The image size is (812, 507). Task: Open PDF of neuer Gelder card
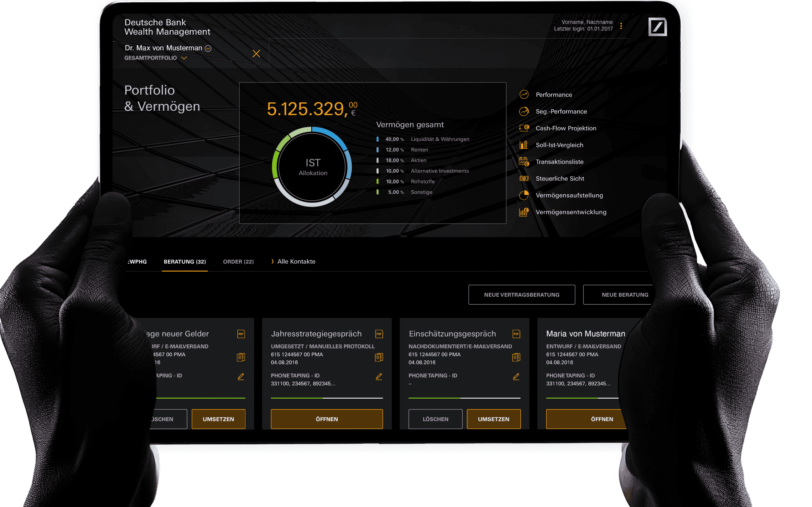pos(241,334)
